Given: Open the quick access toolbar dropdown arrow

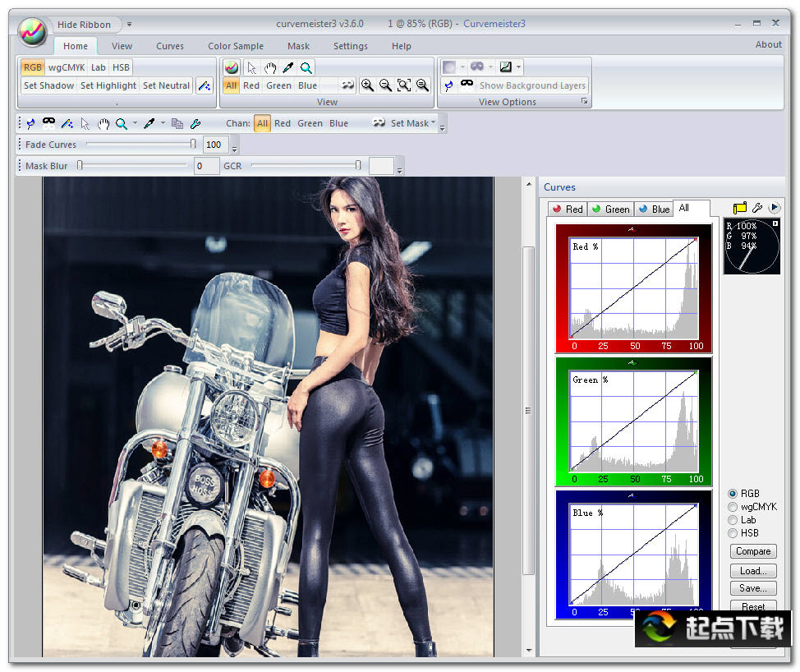Looking at the screenshot, I should tap(129, 25).
